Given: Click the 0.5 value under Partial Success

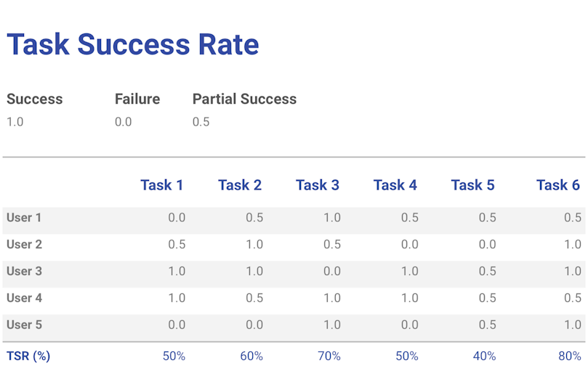Looking at the screenshot, I should pyautogui.click(x=201, y=122).
